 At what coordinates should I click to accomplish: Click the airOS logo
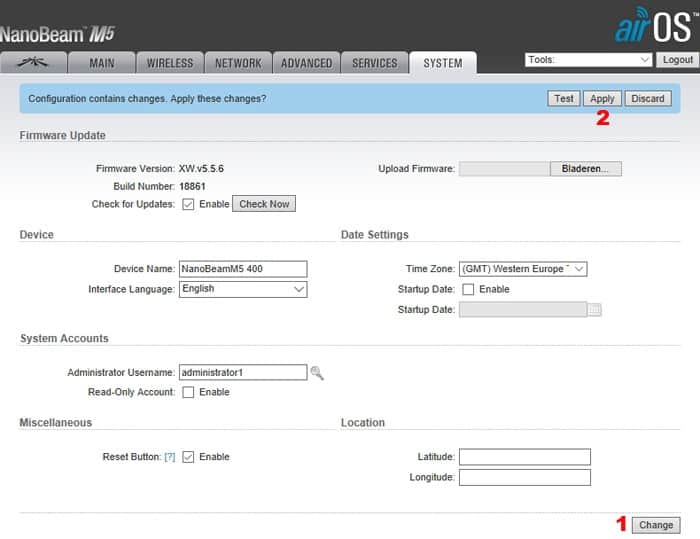point(656,25)
